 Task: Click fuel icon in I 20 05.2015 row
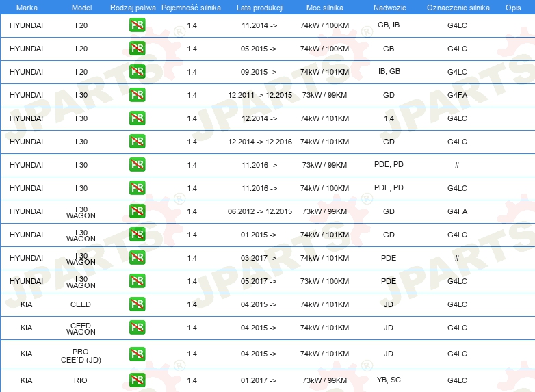click(137, 49)
